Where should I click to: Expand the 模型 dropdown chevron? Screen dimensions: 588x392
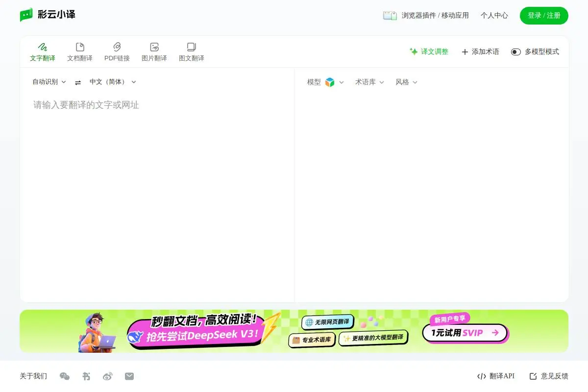click(x=342, y=82)
